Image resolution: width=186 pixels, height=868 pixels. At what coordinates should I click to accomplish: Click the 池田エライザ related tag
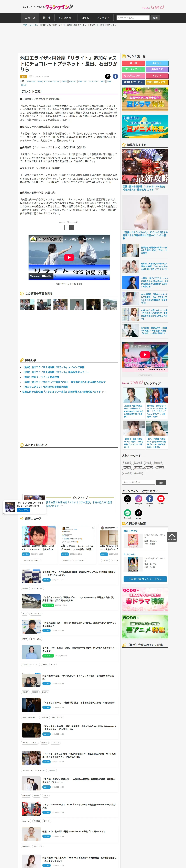(31, 82)
